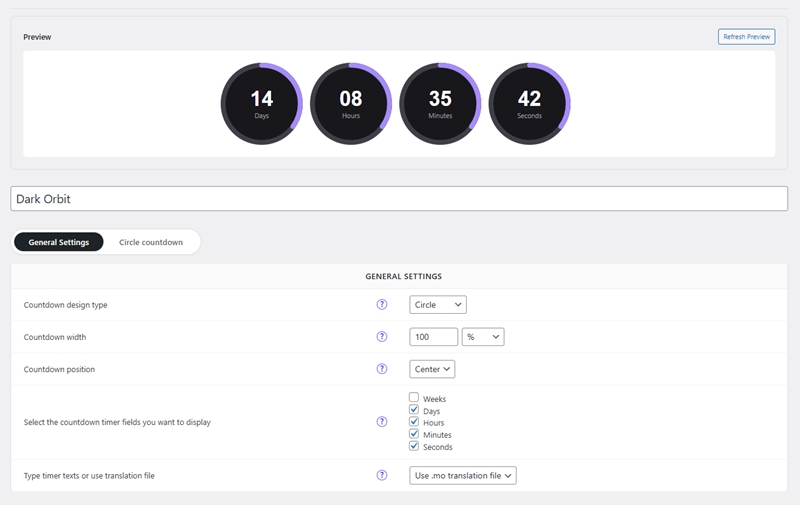Screen dimensions: 800x505
Task: Click help icon for timer texts translation
Action: (x=381, y=476)
